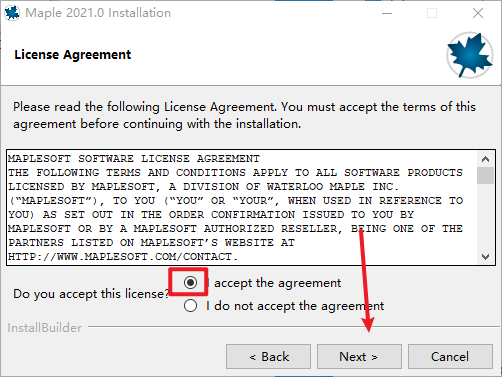Click the large Maple leaf logo in header

point(470,55)
